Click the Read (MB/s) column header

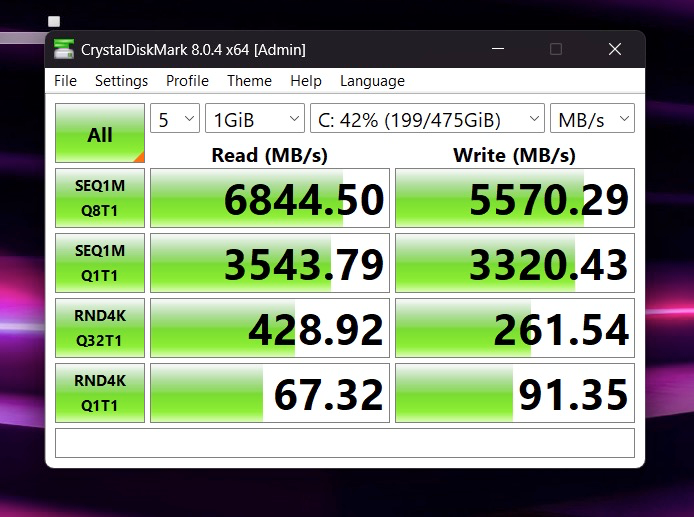pyautogui.click(x=270, y=155)
